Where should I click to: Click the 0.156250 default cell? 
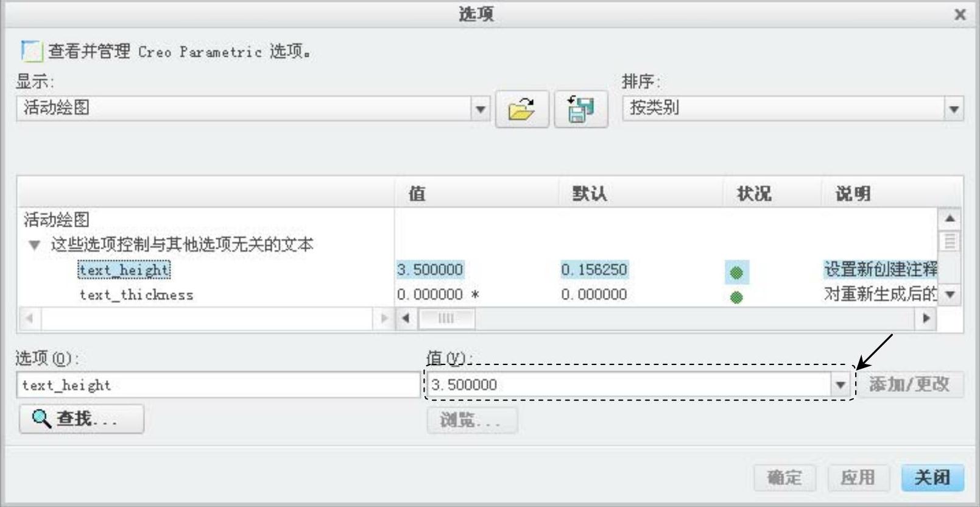tap(594, 269)
